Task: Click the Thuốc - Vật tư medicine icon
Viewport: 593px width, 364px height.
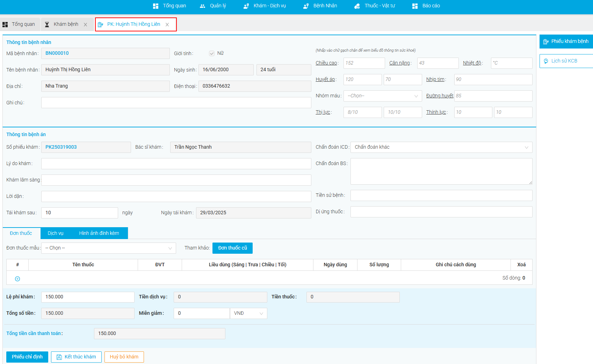Action: [357, 6]
